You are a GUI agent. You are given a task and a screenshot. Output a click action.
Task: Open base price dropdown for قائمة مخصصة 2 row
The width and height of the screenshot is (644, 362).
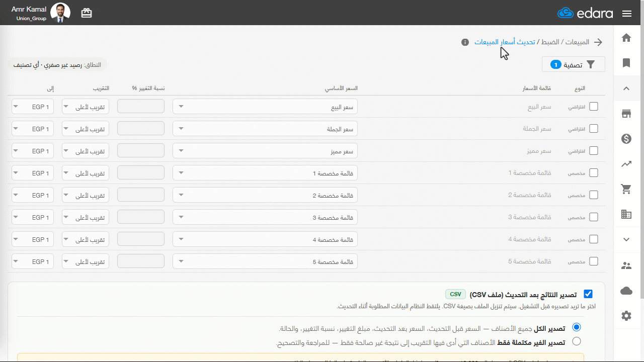265,195
